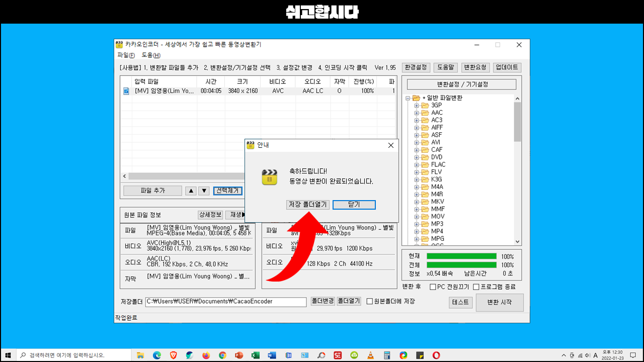Open File Explorer from the taskbar
This screenshot has height=362, width=644.
click(x=140, y=355)
